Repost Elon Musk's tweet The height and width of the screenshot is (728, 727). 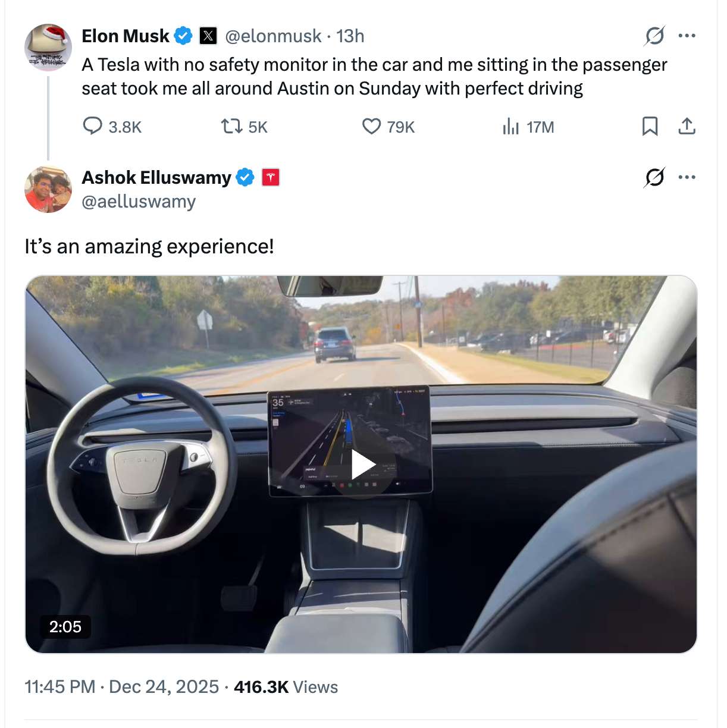(x=231, y=126)
